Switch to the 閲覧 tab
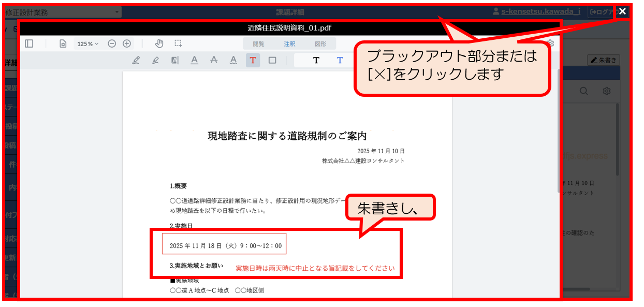The image size is (644, 307). click(x=258, y=44)
